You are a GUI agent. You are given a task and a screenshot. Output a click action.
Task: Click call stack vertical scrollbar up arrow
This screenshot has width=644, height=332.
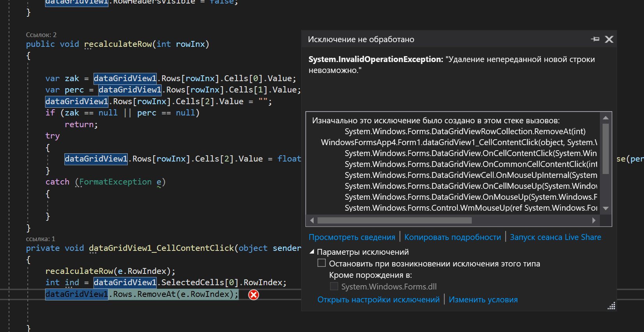point(606,118)
